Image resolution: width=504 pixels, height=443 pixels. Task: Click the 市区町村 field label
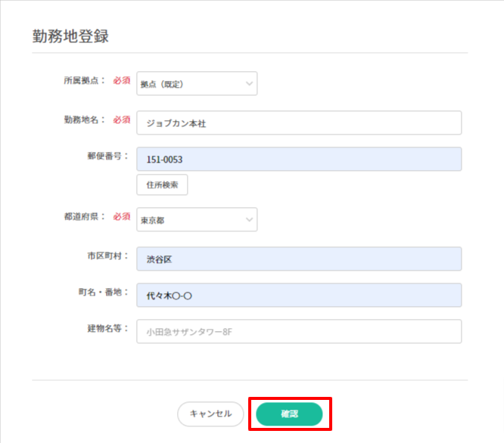tap(107, 256)
